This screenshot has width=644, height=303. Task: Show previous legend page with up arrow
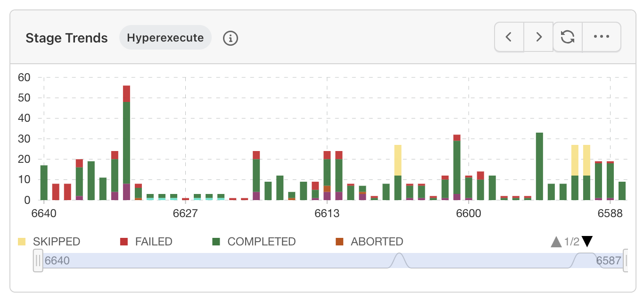[x=556, y=242]
